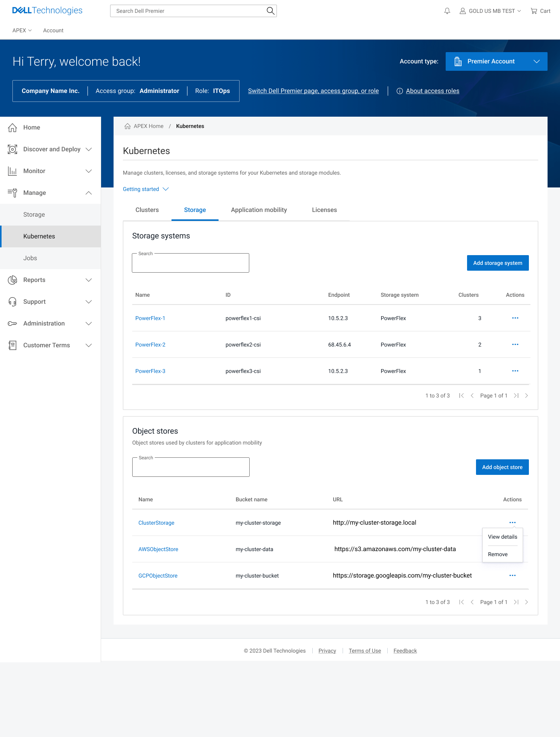Open actions menu for PowerFlex-3 row
Screen dimensions: 560x737
pyautogui.click(x=515, y=371)
